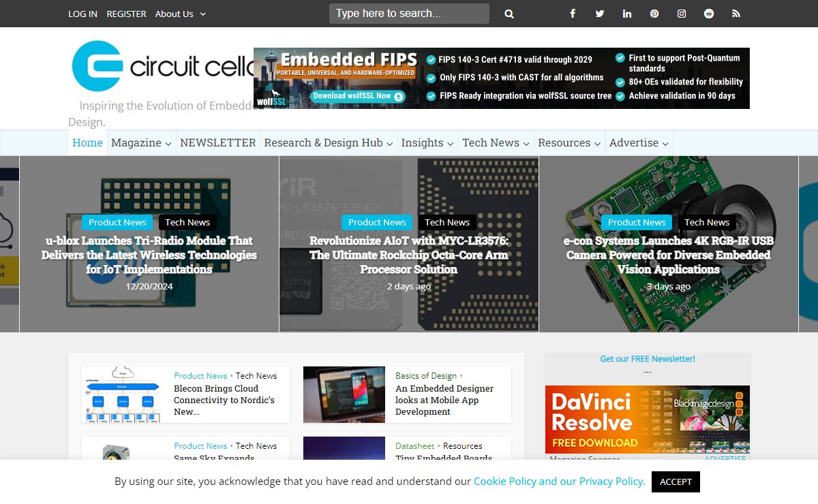Screen dimensions: 818x504
Task: Click Resources category beside Datasheet
Action: [462, 445]
